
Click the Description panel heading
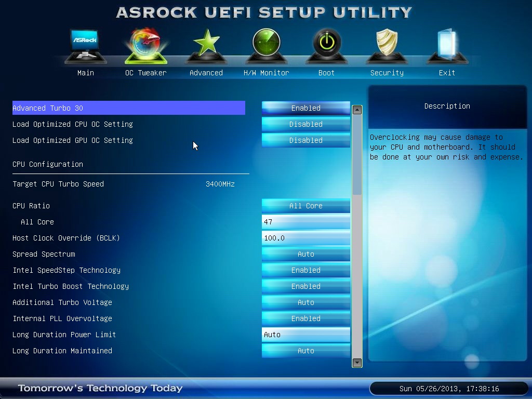click(447, 106)
